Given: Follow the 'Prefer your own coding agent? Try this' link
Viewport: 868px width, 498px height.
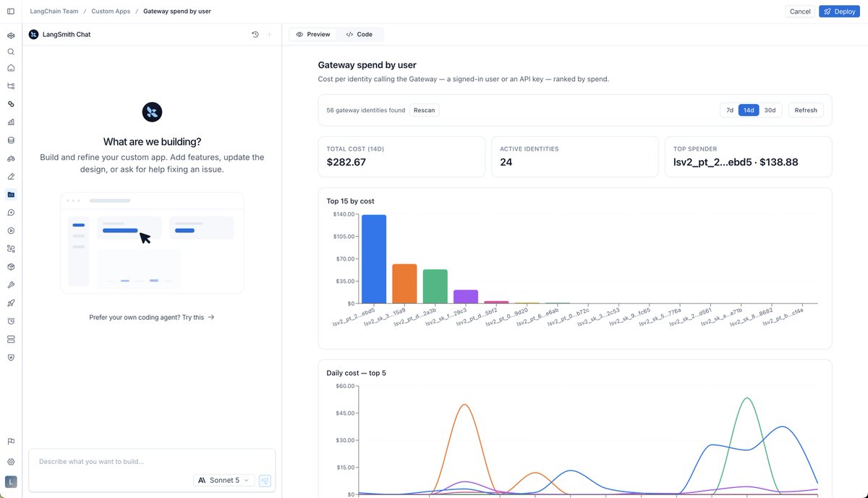Looking at the screenshot, I should coord(152,317).
